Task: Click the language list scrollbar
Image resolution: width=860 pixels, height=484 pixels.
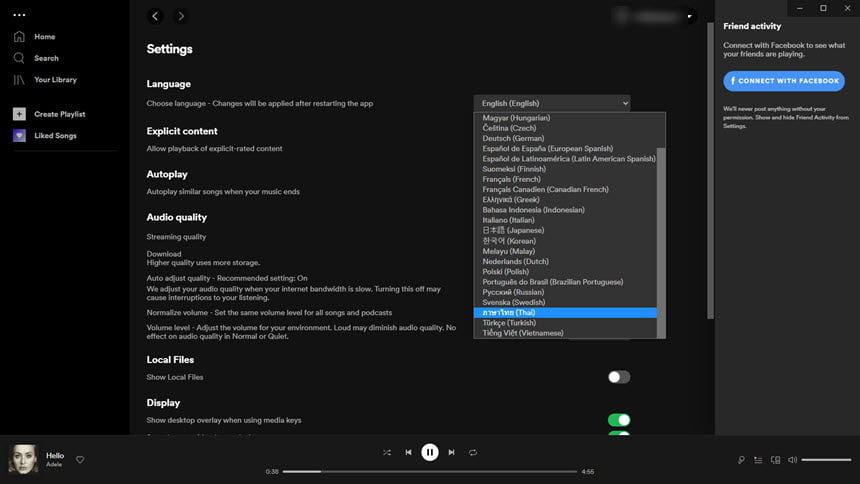Action: [x=661, y=243]
